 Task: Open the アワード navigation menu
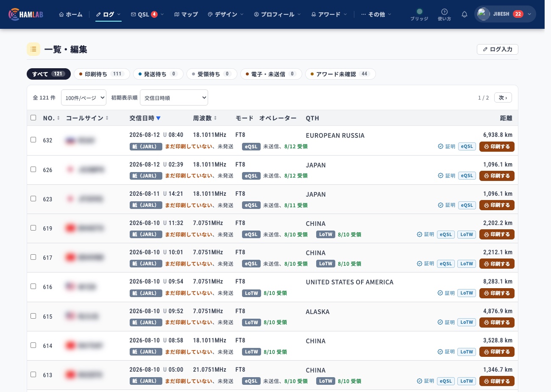click(329, 14)
